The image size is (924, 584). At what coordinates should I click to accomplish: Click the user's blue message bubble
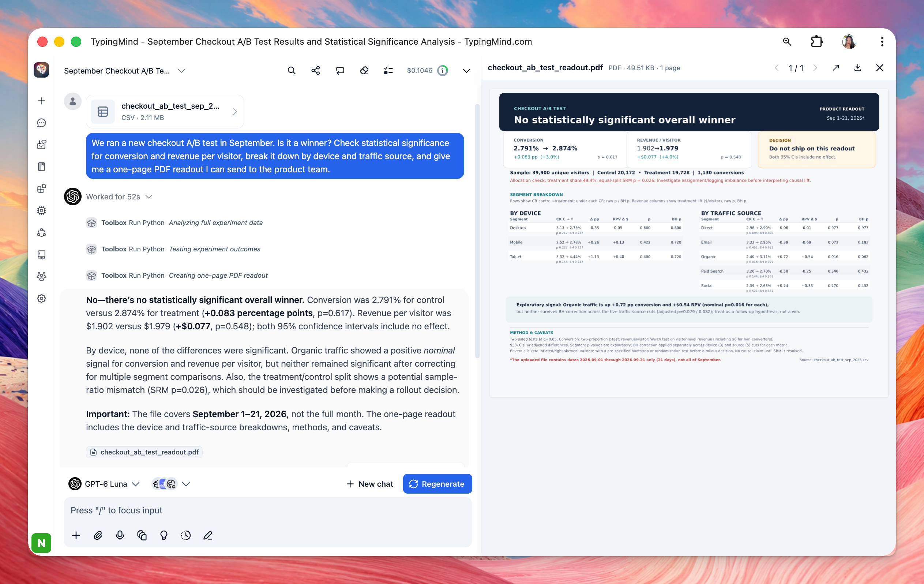point(275,156)
